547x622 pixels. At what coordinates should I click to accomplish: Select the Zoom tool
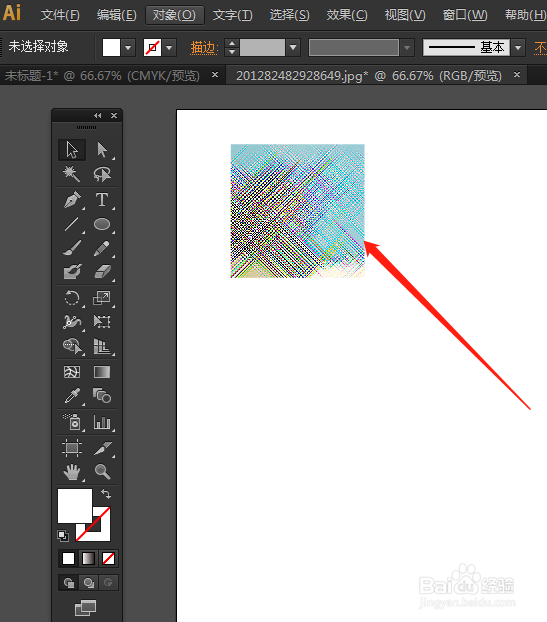click(x=102, y=472)
